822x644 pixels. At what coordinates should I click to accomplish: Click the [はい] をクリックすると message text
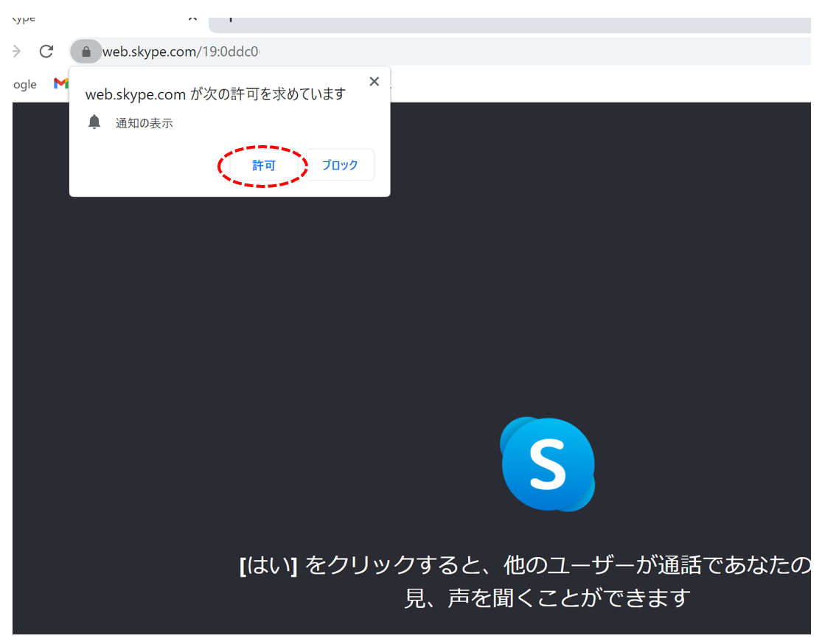coord(526,565)
